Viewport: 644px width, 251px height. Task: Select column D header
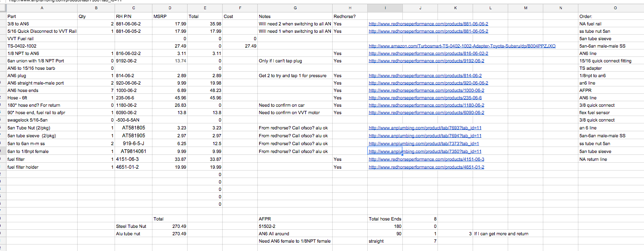coord(170,8)
